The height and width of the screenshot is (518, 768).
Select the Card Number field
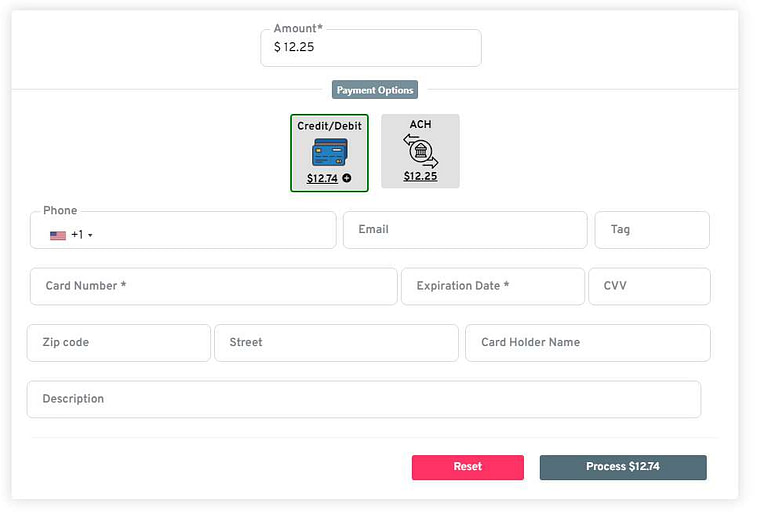(x=214, y=286)
